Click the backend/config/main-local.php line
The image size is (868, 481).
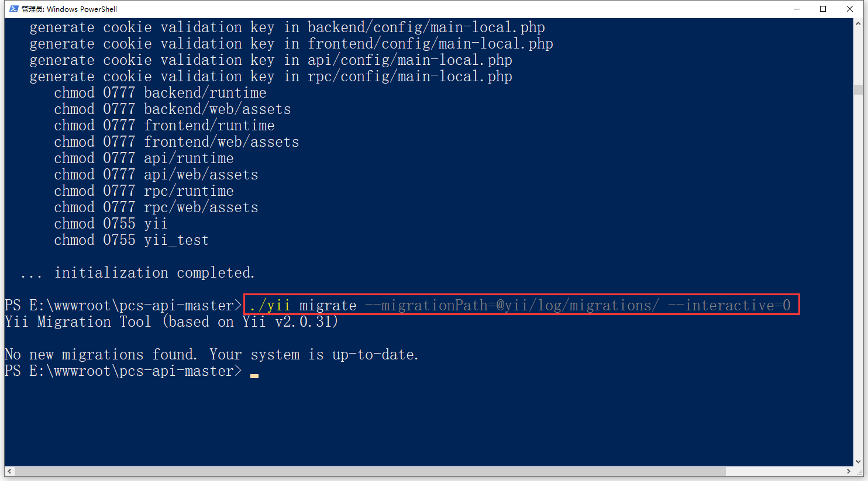(287, 27)
